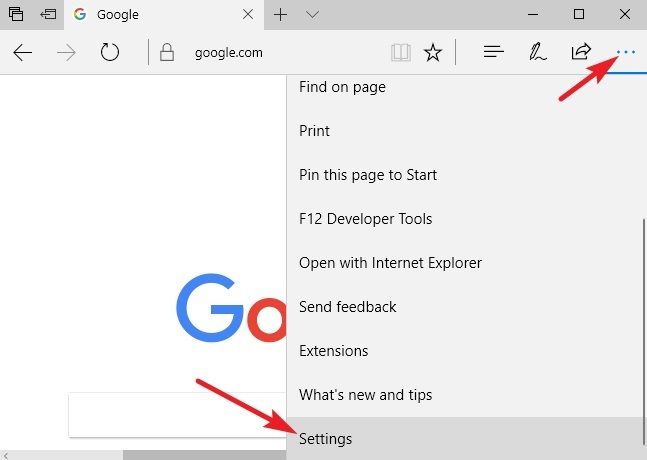Open the More actions ellipsis menu

coord(626,52)
